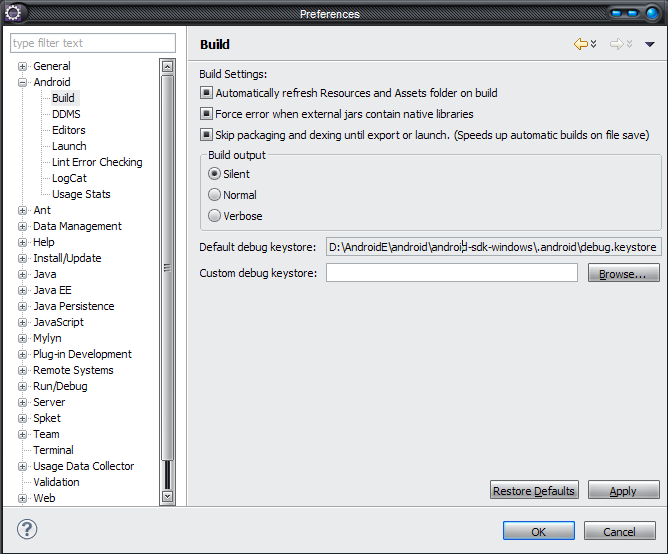Expand the Spket node
The width and height of the screenshot is (668, 554).
(22, 418)
